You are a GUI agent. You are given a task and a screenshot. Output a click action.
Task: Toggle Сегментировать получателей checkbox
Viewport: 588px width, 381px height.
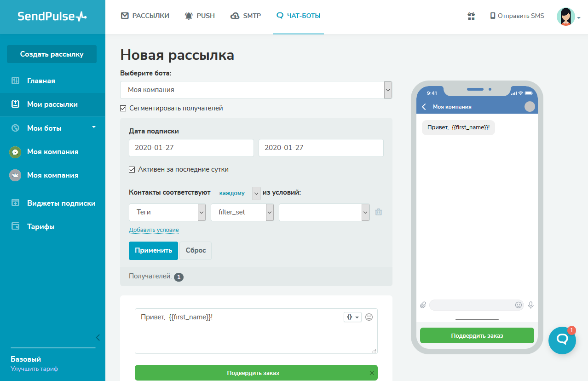123,109
